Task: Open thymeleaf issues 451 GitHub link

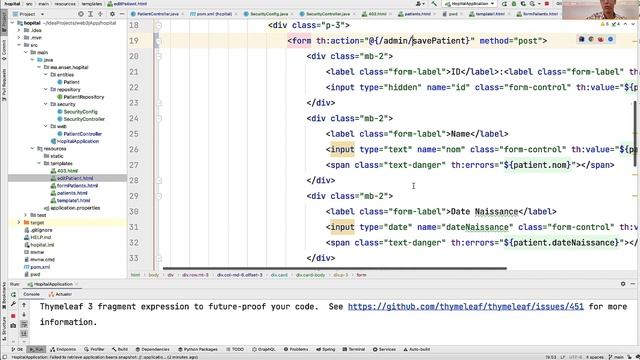Action: [x=466, y=307]
